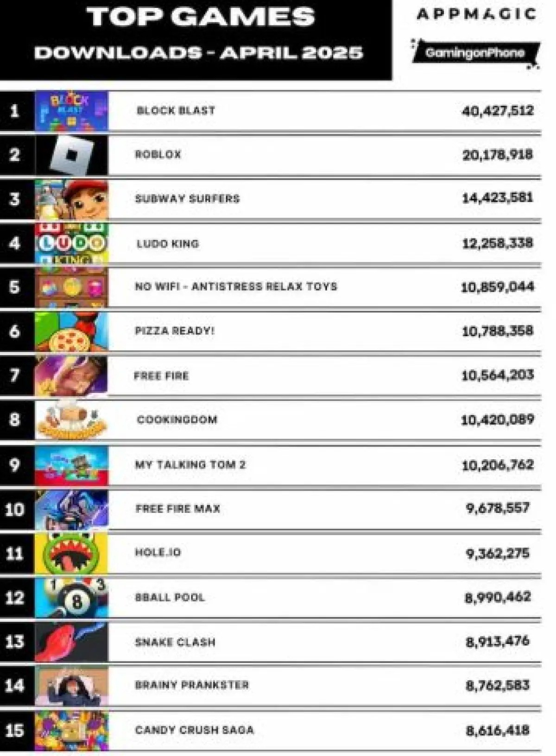Select Block Blast download count 40,427,512
This screenshot has height=756, width=556.
pyautogui.click(x=498, y=111)
